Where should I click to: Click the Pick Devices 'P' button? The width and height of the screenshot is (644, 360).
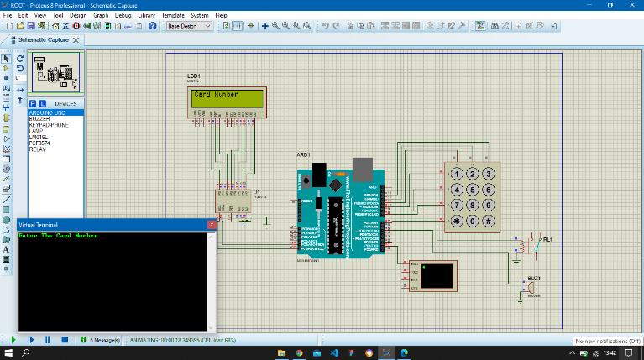[x=33, y=103]
